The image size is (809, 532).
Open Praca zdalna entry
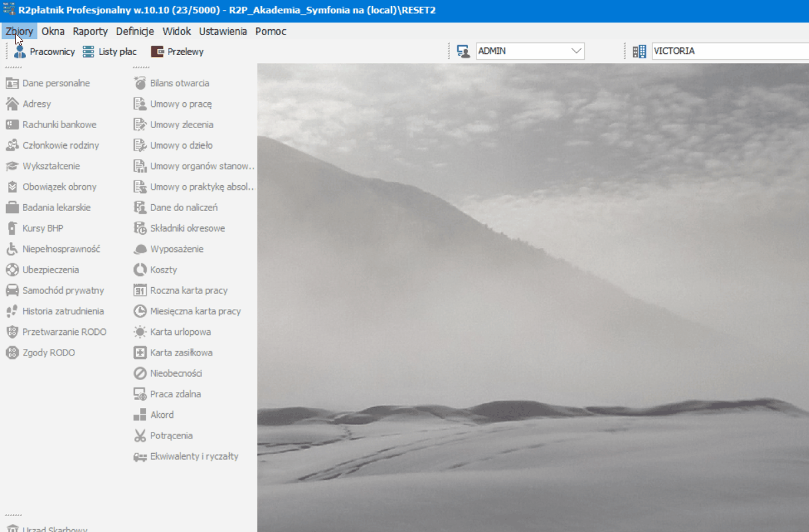tap(167, 394)
